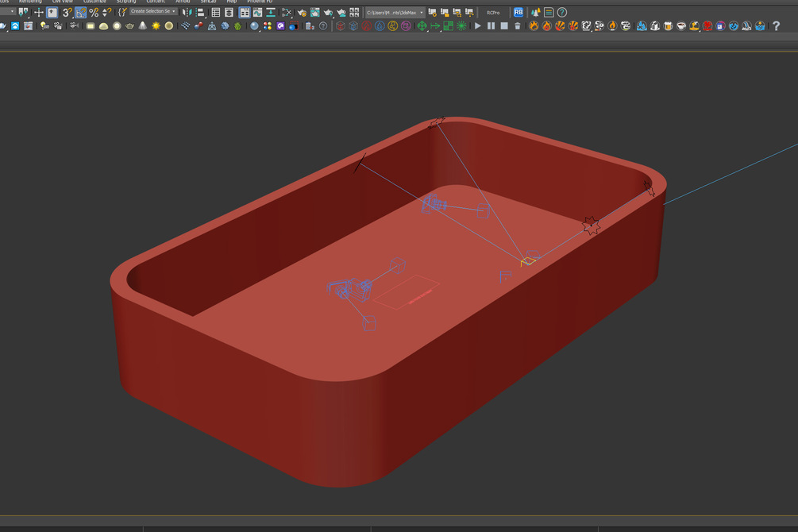The width and height of the screenshot is (798, 532).
Task: Click the yellow sun light icon
Action: coord(156,25)
